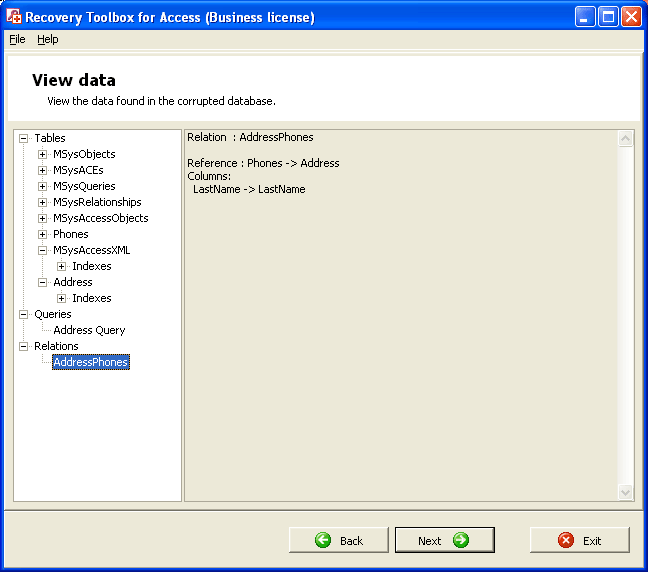This screenshot has width=648, height=572.
Task: Click the green Next arrow icon
Action: tap(461, 540)
